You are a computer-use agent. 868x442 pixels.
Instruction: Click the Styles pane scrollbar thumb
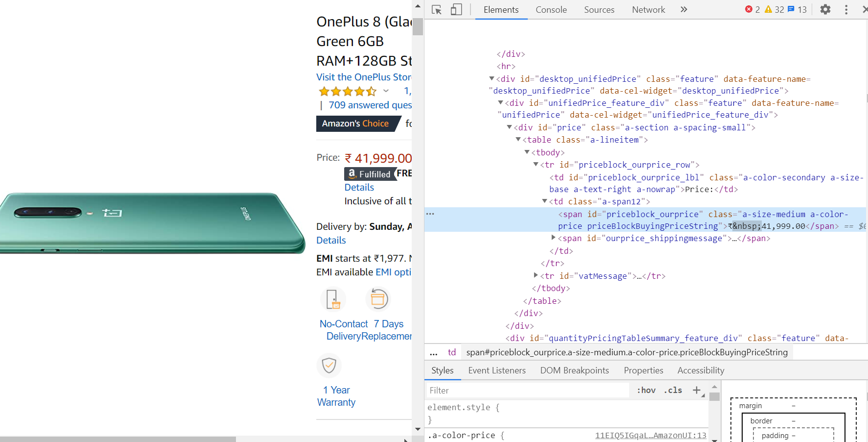(x=714, y=396)
